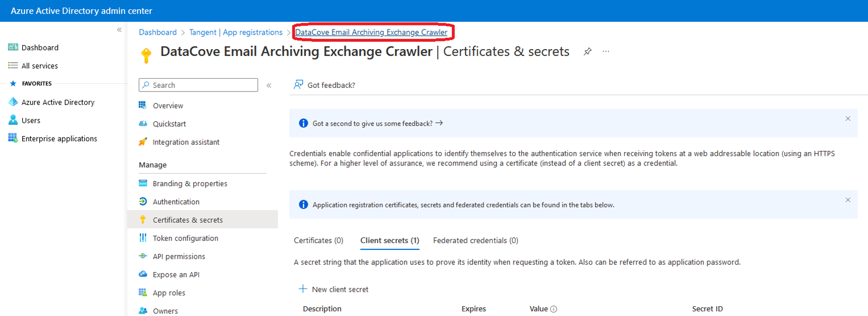Go to Tangent App registrations breadcrumb
Screen dimensions: 868x316
236,32
